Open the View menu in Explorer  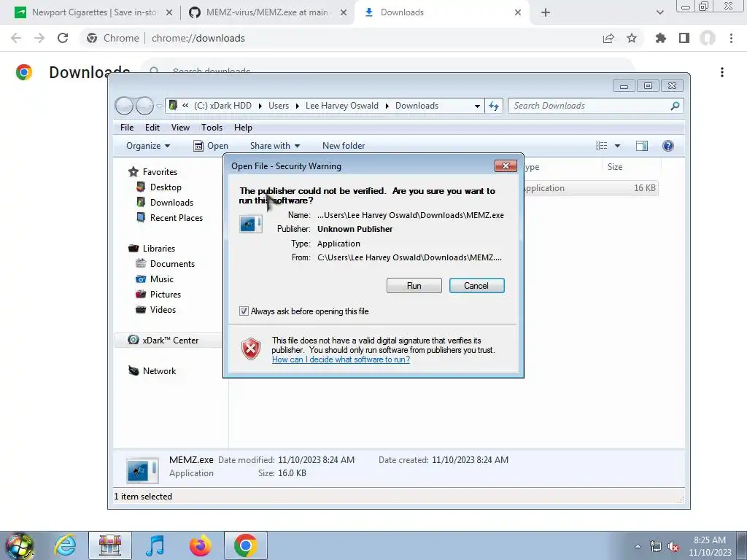coord(181,128)
